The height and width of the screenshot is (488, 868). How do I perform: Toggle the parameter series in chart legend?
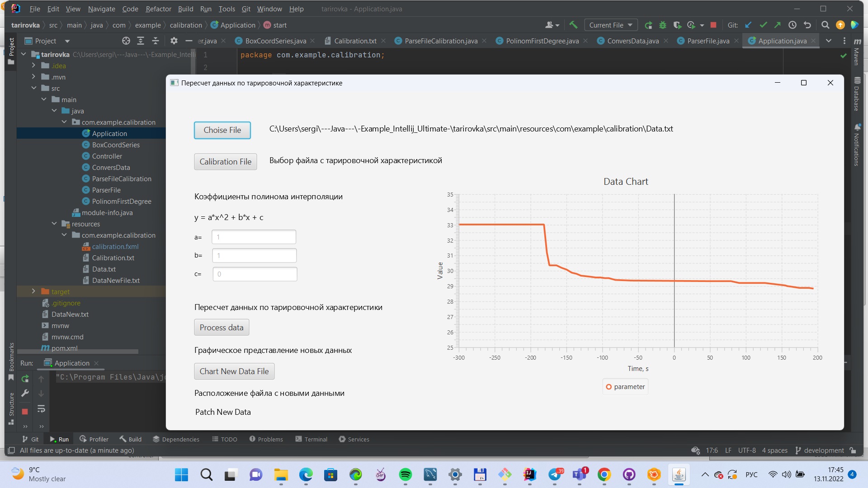625,386
